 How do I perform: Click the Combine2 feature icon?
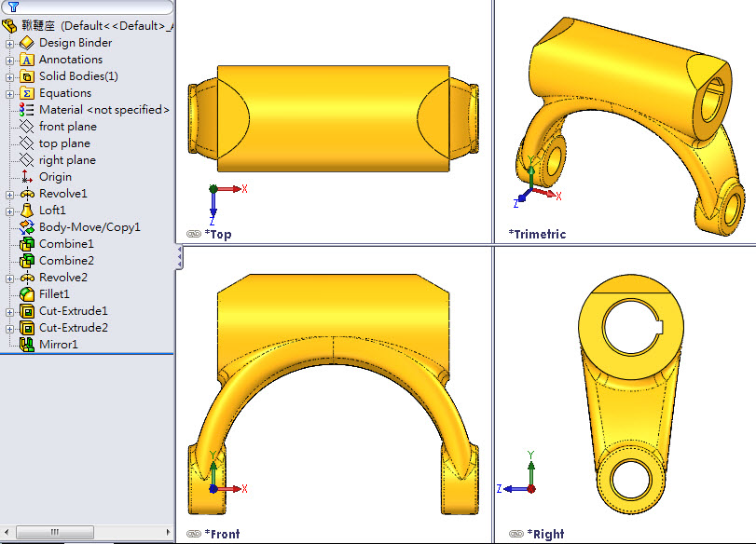[x=27, y=261]
